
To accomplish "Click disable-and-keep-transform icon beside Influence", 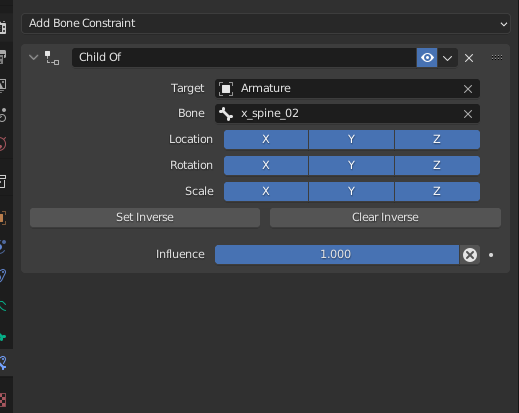I will tap(470, 255).
